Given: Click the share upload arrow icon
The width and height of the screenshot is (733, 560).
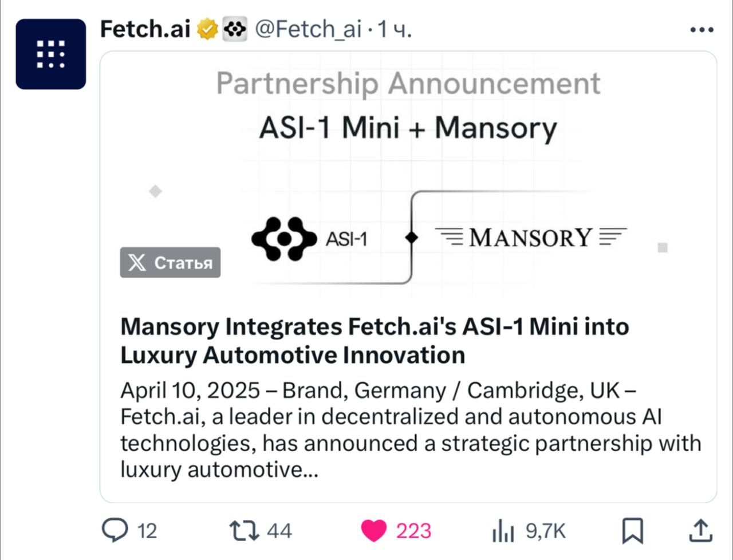Looking at the screenshot, I should click(x=700, y=530).
